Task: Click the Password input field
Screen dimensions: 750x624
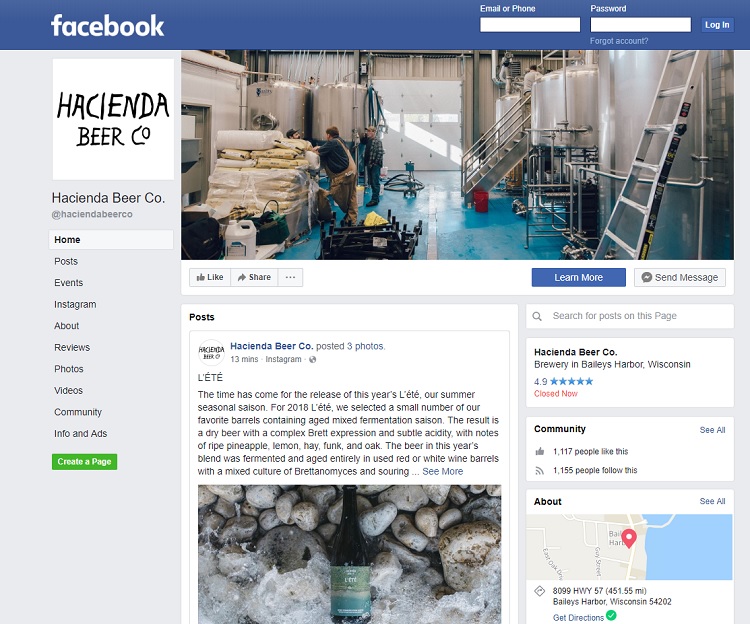Action: [640, 24]
